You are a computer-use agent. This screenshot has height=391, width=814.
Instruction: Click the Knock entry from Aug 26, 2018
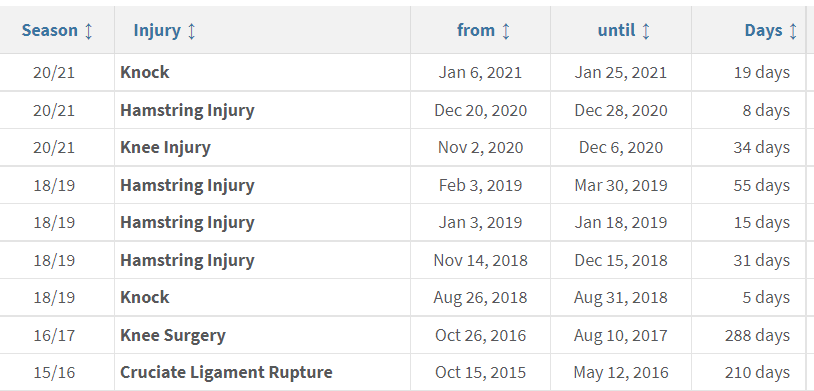pos(145,298)
